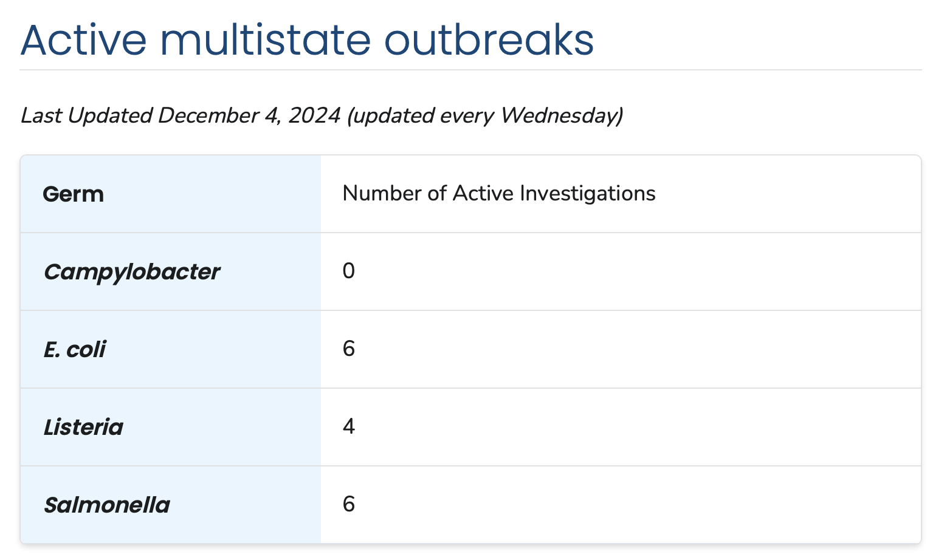
Task: Click the E. coli count of 6
Action: (348, 349)
